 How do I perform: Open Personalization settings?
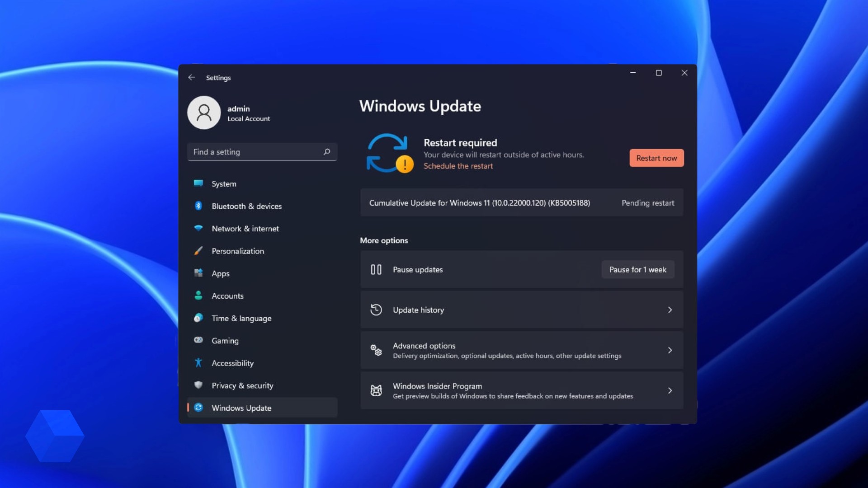pos(262,251)
